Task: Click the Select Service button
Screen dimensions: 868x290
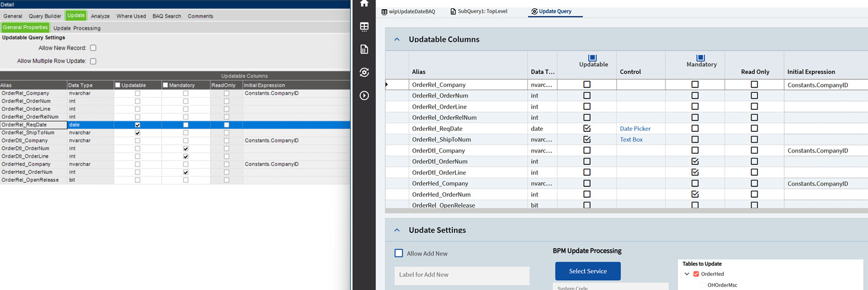Action: (588, 271)
